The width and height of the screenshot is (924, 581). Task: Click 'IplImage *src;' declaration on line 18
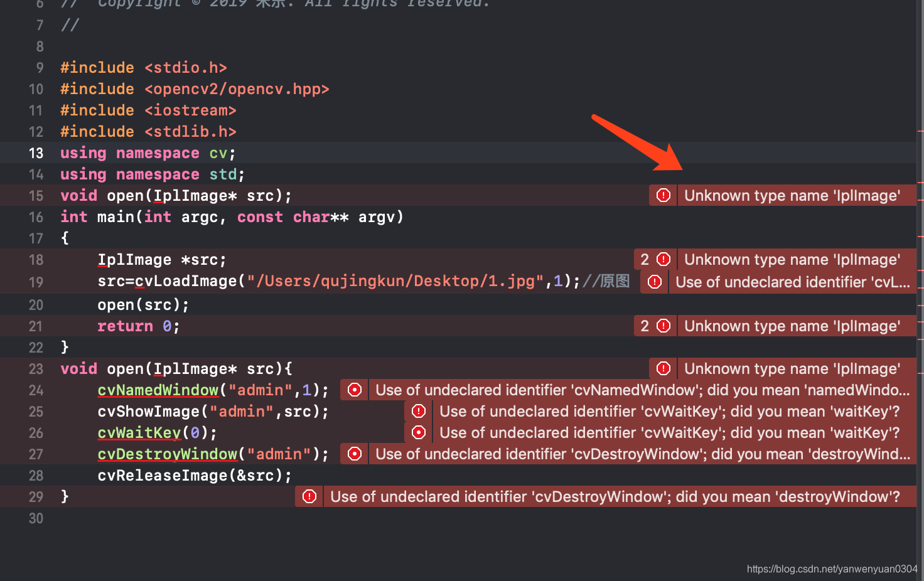click(x=162, y=260)
